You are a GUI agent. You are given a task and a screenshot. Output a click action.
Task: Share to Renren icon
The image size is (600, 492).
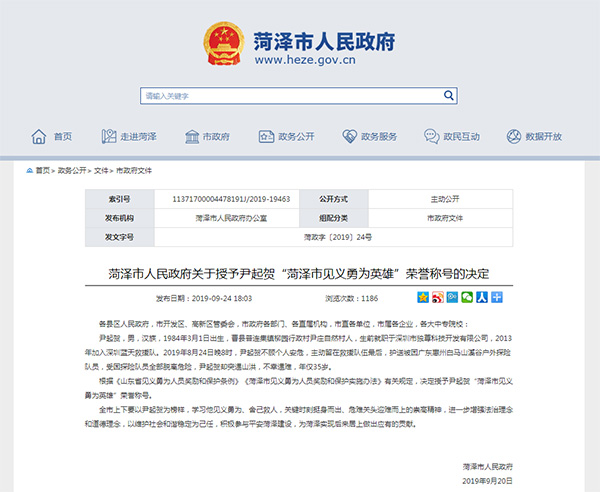click(482, 298)
